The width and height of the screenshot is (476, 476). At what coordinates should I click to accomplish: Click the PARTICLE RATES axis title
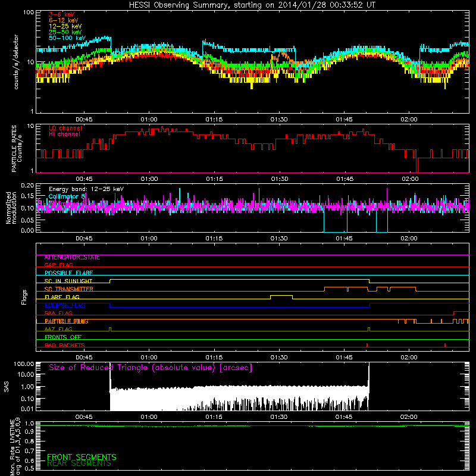14,149
